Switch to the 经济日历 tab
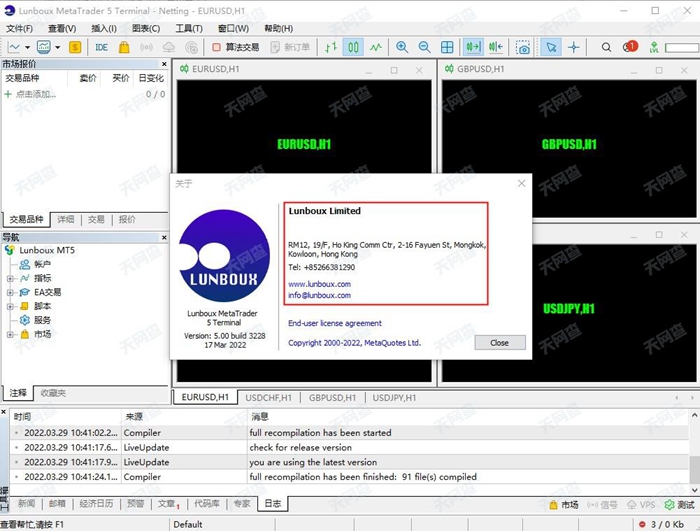700x531 pixels. [x=96, y=504]
